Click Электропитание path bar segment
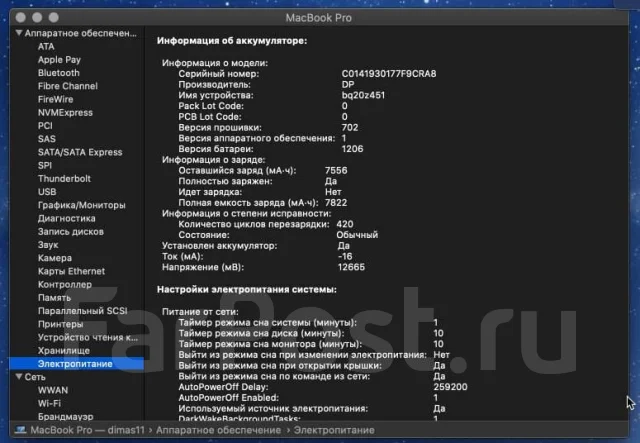Image resolution: width=640 pixels, height=443 pixels. click(334, 430)
